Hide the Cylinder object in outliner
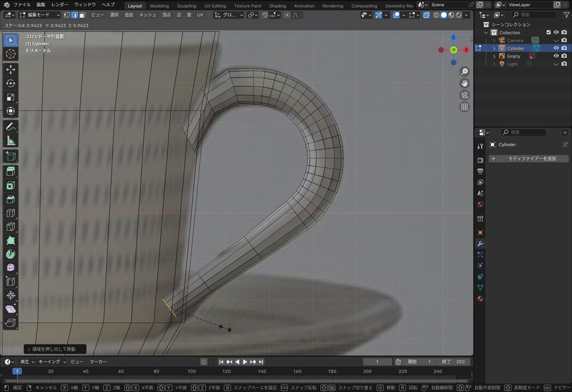 point(555,49)
